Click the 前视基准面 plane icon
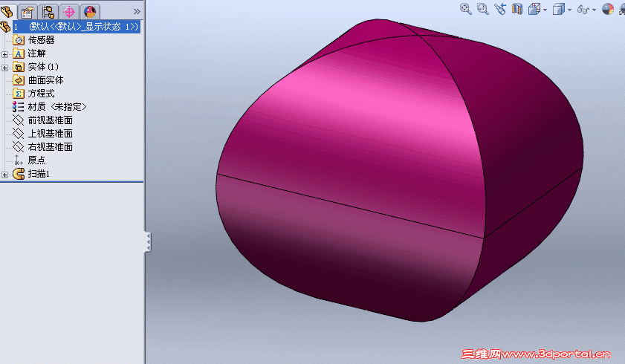The width and height of the screenshot is (625, 364). (19, 120)
